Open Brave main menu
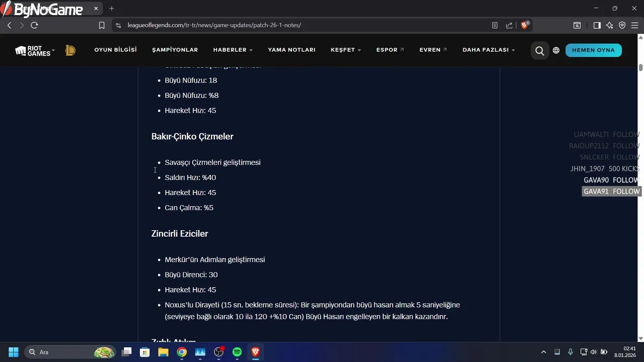 [634, 25]
